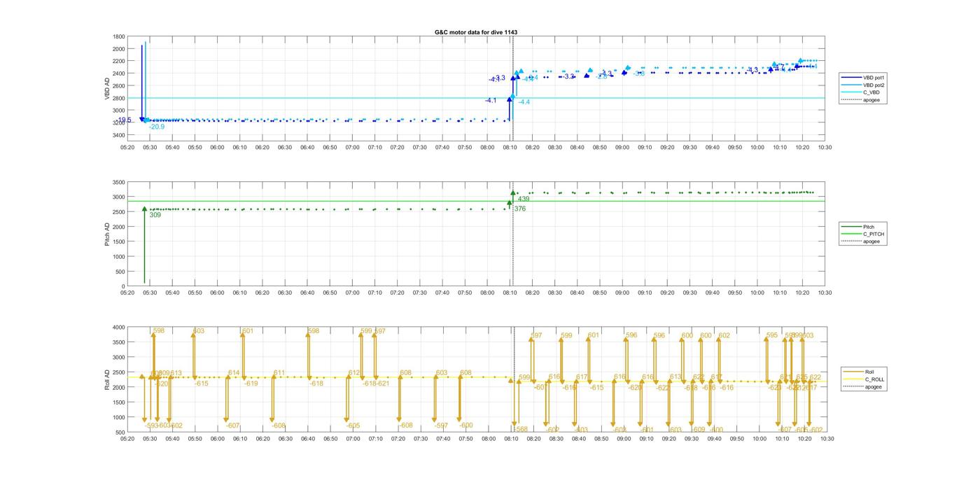Click '07:00' x-tick under the VBD plot
Screen dimensions: 980x485
[352, 148]
